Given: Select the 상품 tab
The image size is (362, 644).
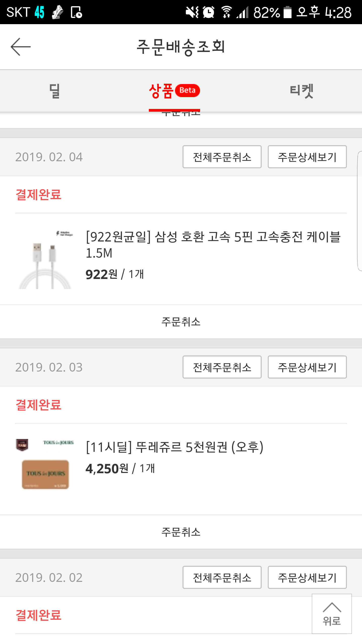Looking at the screenshot, I should click(161, 91).
